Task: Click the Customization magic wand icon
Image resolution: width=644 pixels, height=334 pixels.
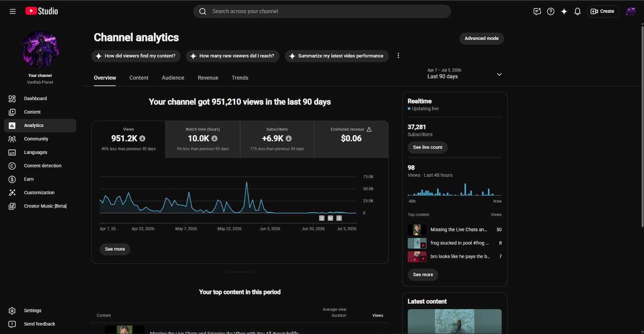Action: 12,193
